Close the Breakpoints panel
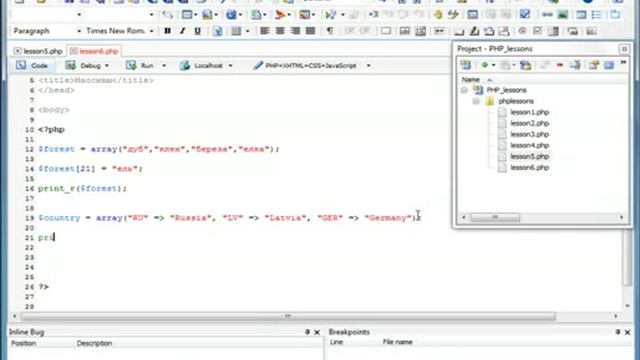 [x=627, y=332]
